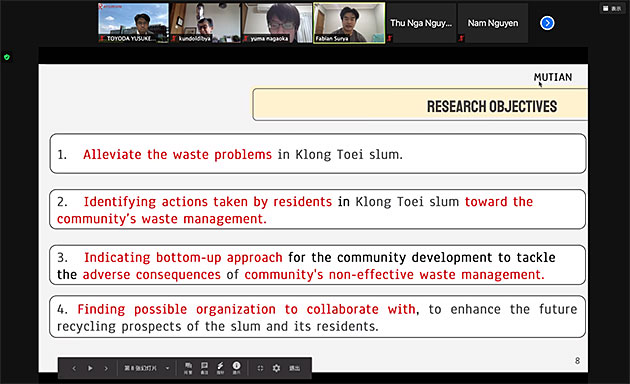Click 'recycling prospects of the slum' text
The image size is (630, 384).
click(160, 327)
